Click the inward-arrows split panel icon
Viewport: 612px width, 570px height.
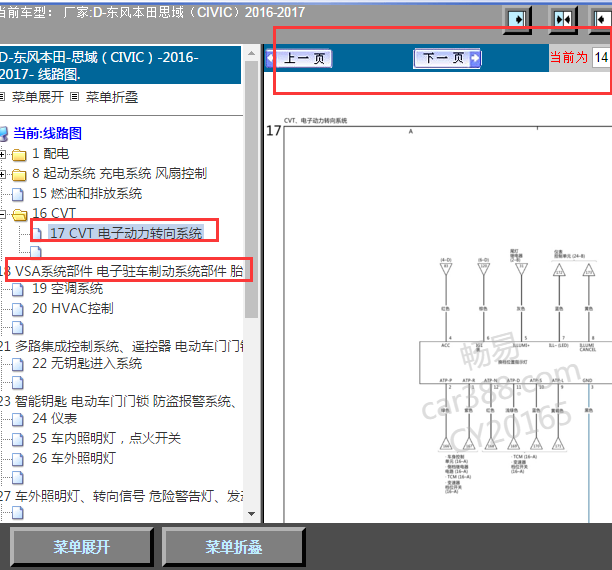(x=563, y=20)
